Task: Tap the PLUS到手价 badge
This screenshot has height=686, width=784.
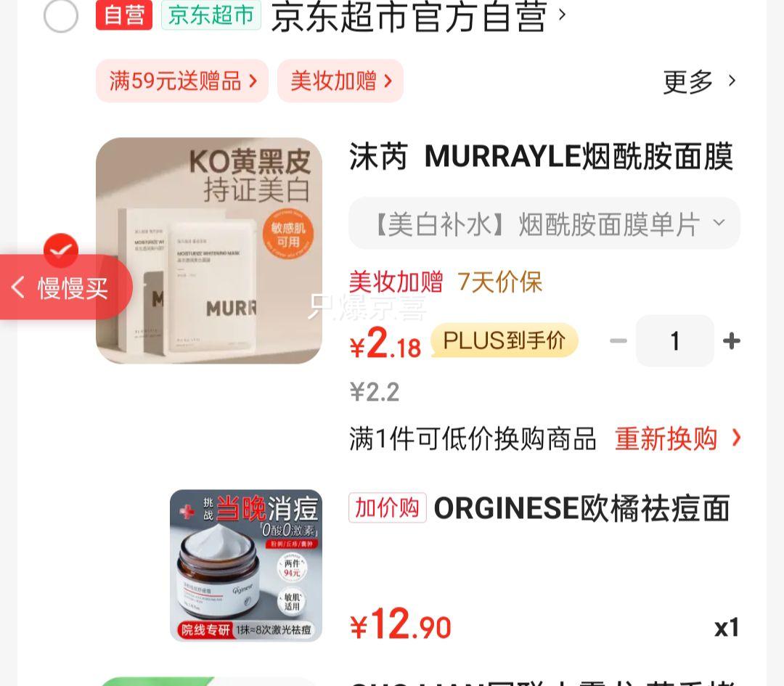Action: point(504,340)
